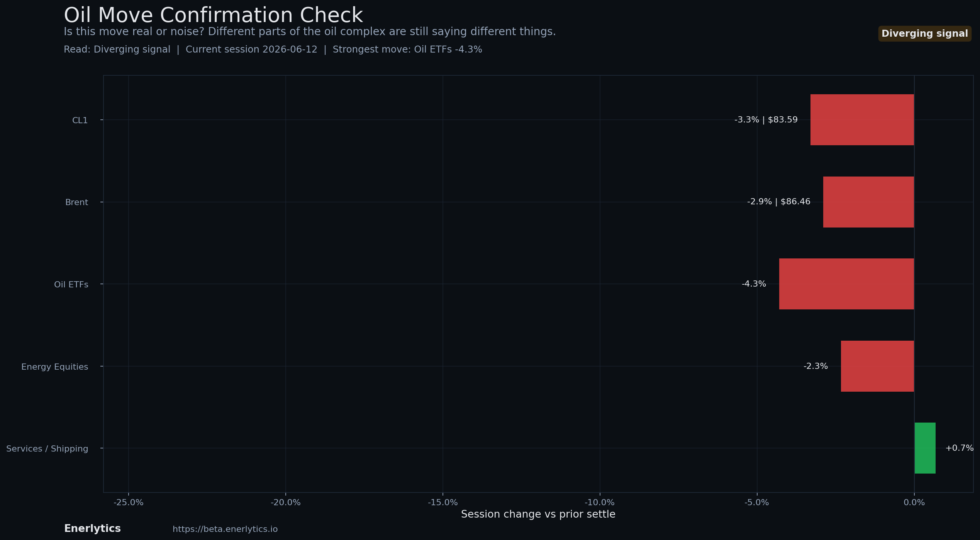Click the green Services / Shipping bar
Viewport: 980px width, 540px height.
925,448
